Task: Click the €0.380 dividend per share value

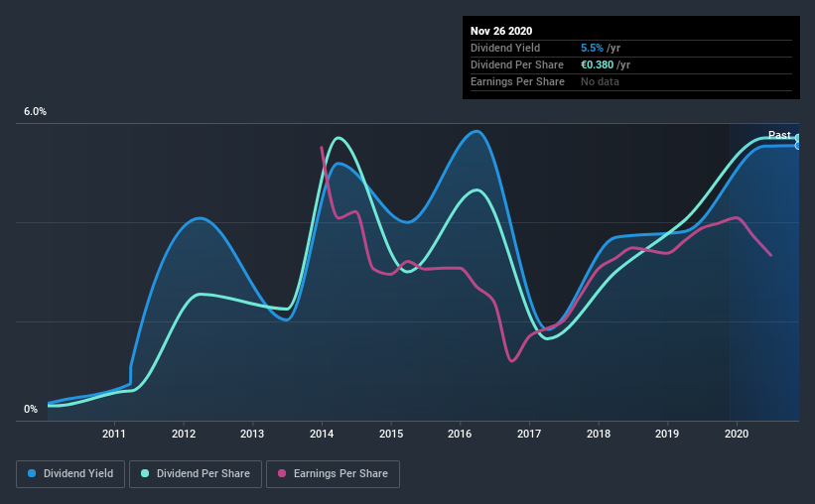Action: 598,64
